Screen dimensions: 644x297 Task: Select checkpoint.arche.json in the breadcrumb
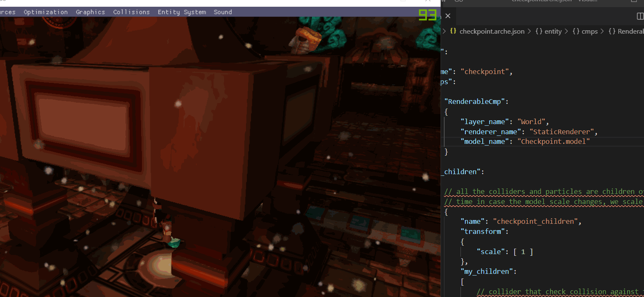[x=492, y=31]
